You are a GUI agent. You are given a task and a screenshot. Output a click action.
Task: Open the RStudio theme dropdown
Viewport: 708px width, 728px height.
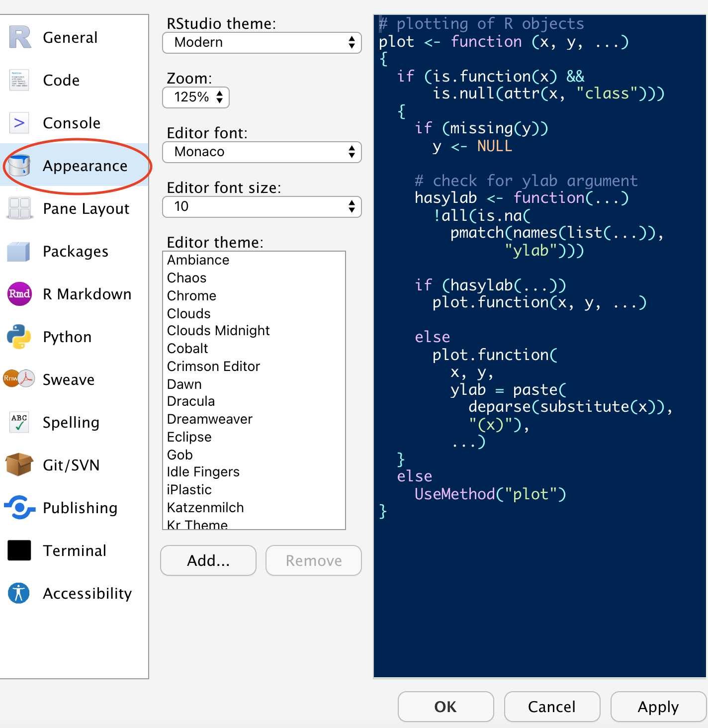coord(262,43)
